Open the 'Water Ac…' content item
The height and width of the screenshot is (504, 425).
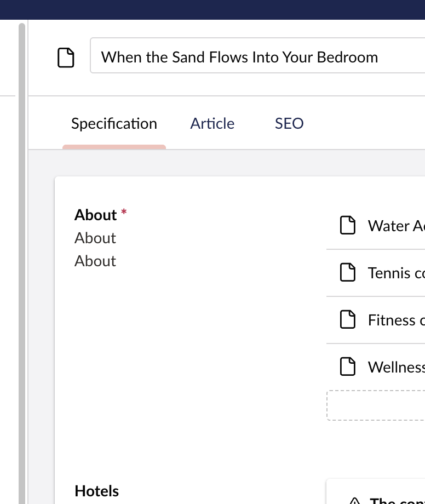click(395, 226)
